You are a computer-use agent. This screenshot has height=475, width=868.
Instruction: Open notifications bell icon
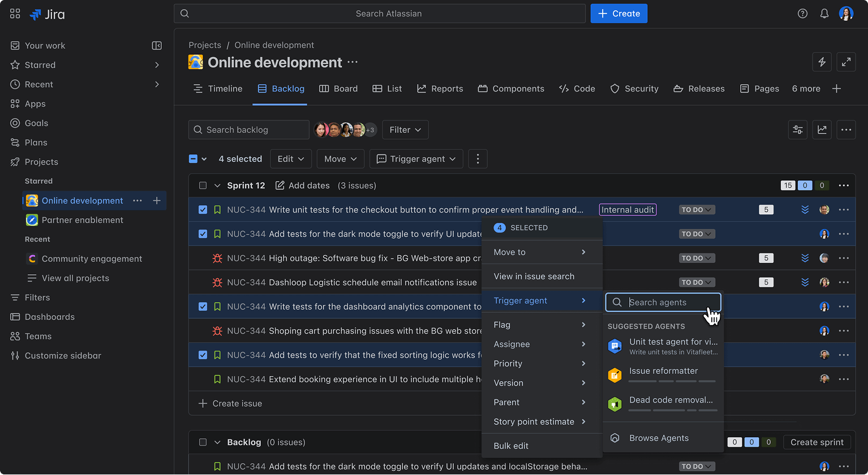tap(824, 14)
